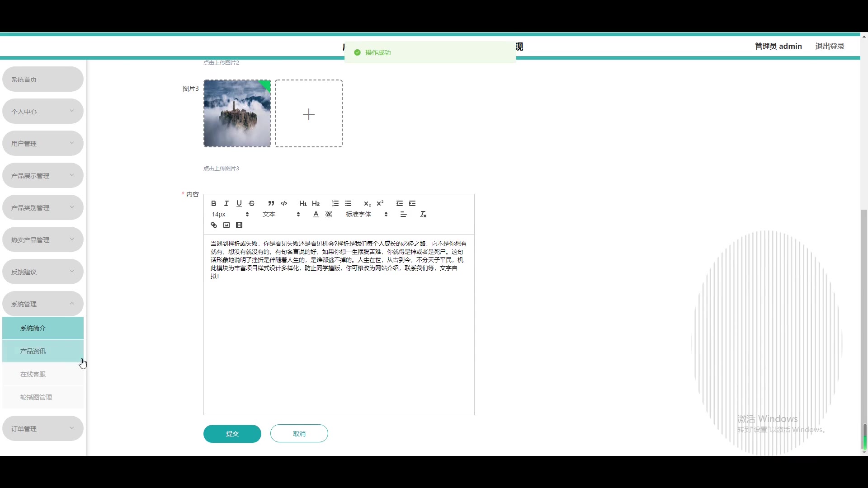Insert a hyperlink via link icon
The image size is (868, 488).
[x=214, y=225]
